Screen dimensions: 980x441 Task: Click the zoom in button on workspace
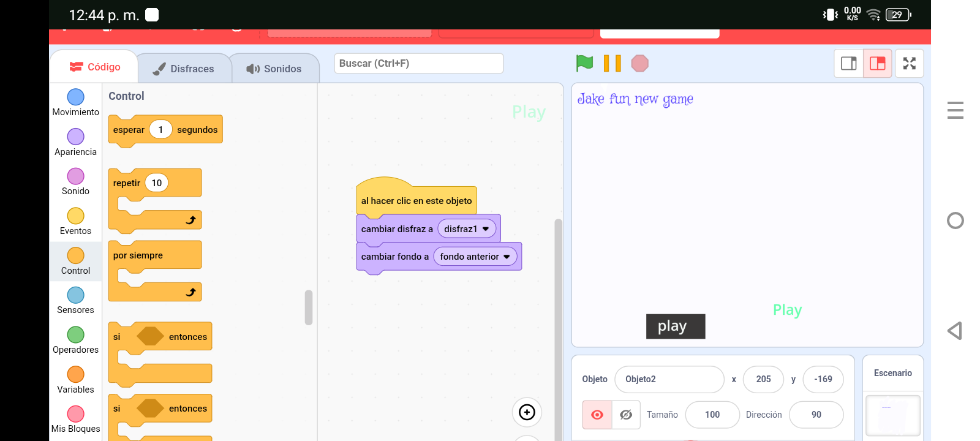tap(527, 412)
